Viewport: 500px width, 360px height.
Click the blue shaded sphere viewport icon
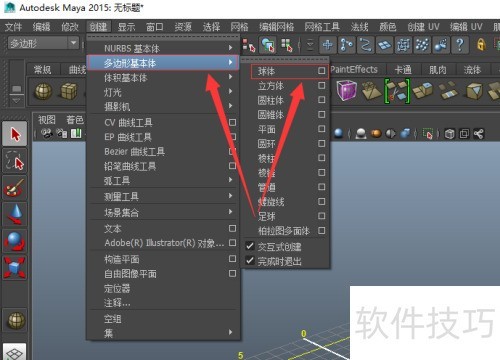point(339,134)
